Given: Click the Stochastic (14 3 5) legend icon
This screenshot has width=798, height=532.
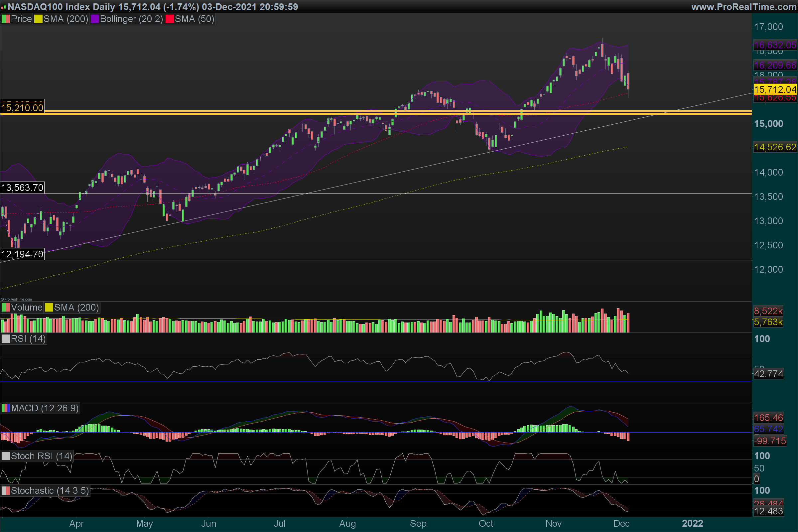Looking at the screenshot, I should pos(6,491).
